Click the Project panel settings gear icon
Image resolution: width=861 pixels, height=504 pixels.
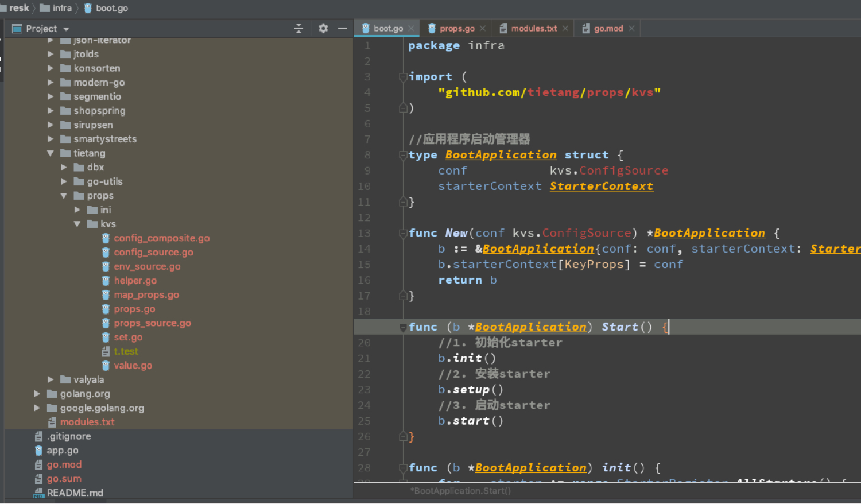[323, 28]
